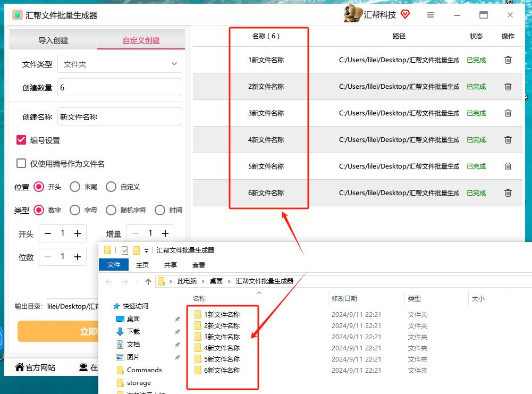Delete the 1新文件名称 row with its trash icon

(x=508, y=60)
